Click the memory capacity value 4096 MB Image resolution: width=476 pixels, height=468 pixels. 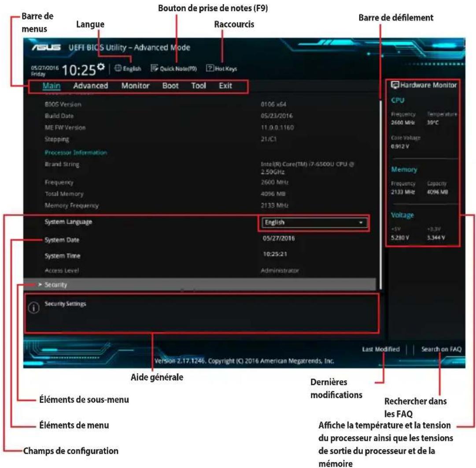[x=437, y=192]
